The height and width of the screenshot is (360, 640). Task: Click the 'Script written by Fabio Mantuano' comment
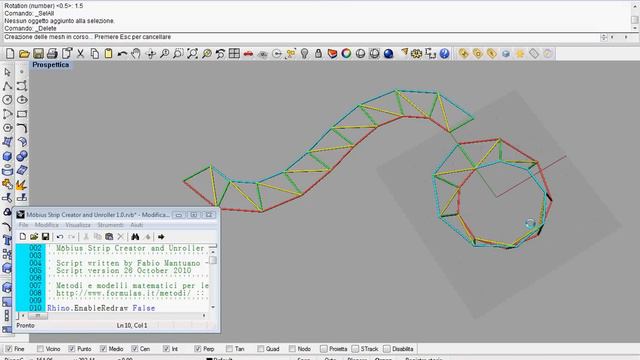[x=128, y=263]
